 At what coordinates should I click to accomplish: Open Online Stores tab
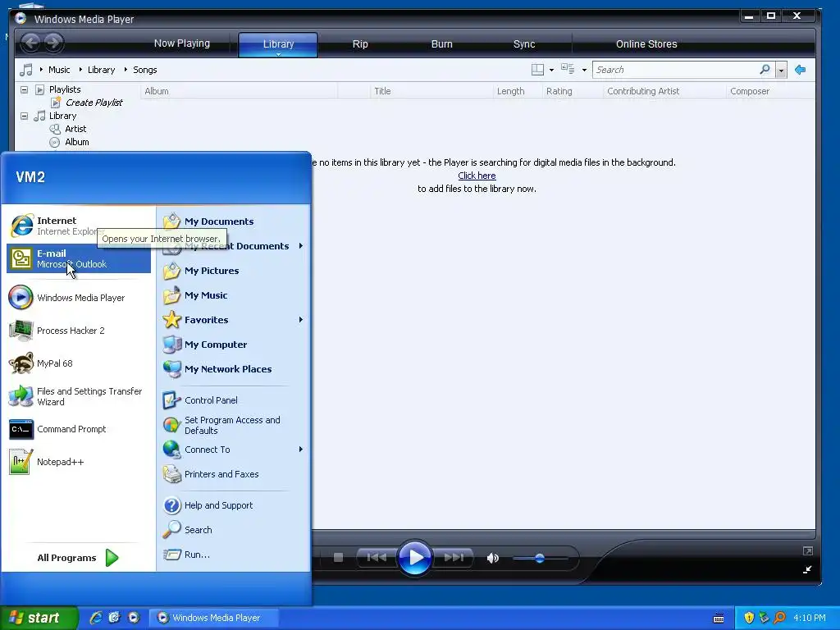click(x=646, y=44)
